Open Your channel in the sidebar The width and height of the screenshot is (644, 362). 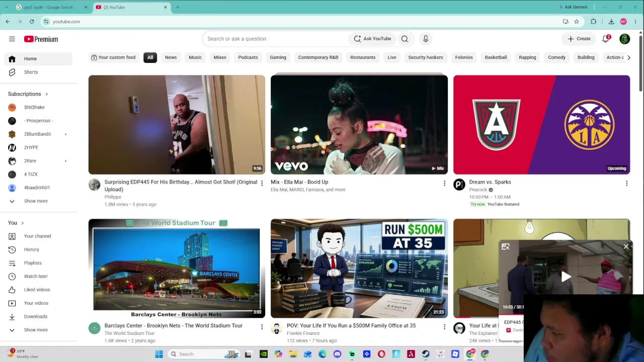click(x=38, y=236)
